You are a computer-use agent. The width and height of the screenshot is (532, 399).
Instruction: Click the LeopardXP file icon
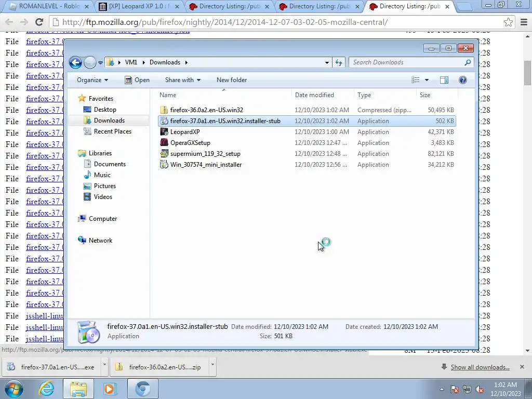coord(164,131)
